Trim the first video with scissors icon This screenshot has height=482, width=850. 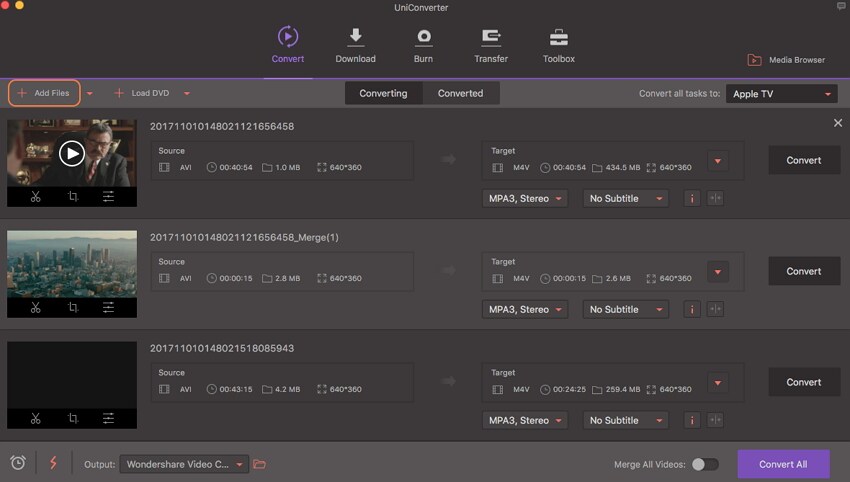coord(36,196)
